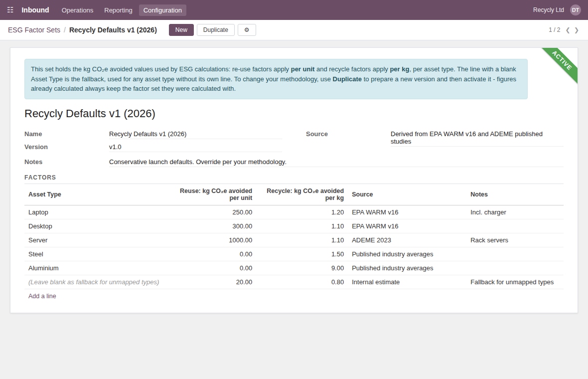This screenshot has height=379, width=588.
Task: Open the Operations menu
Action: point(77,10)
